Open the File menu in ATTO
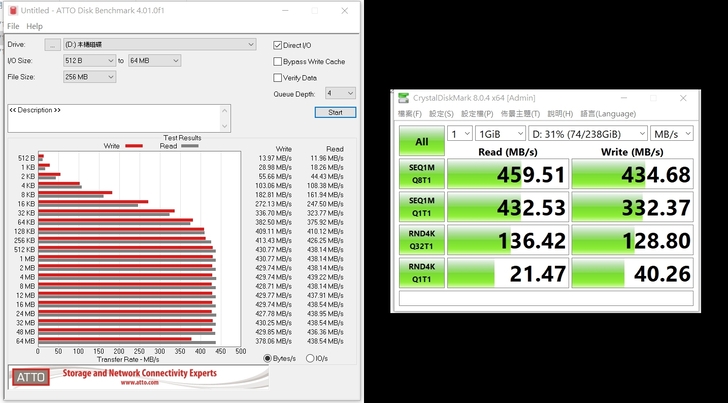The height and width of the screenshot is (403, 728). point(13,26)
